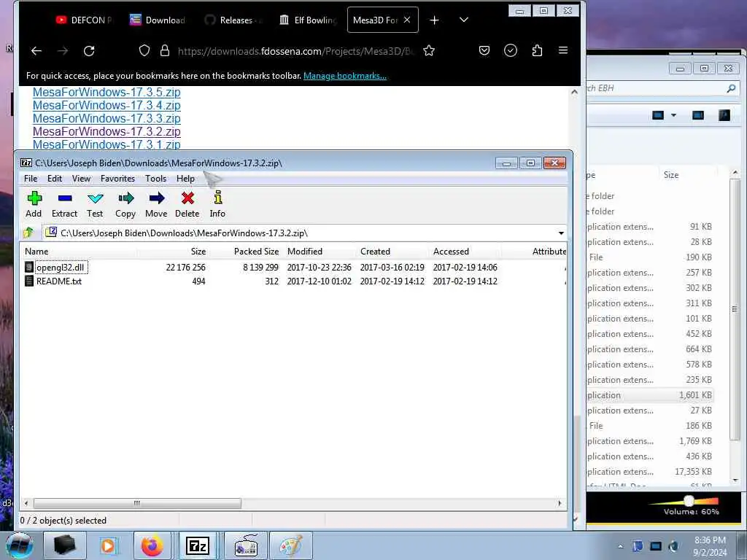Show hidden tray icons arrow
This screenshot has height=560, width=747.
[620, 546]
